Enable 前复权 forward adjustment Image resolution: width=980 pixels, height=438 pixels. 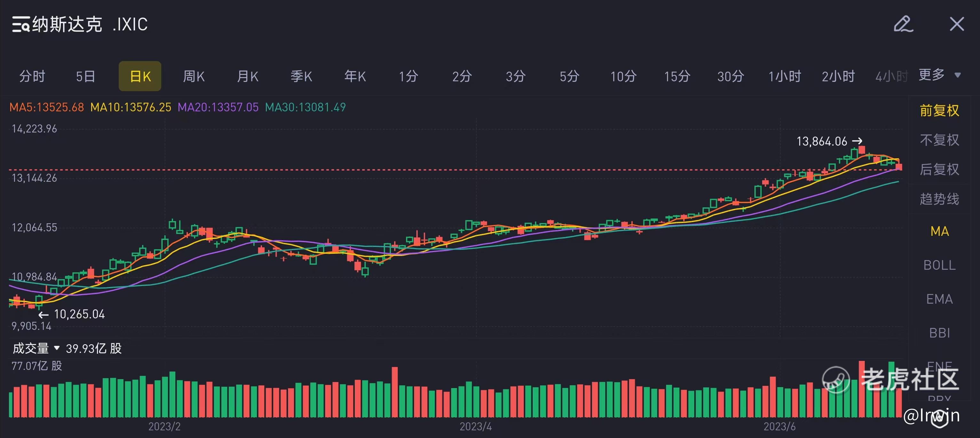(940, 110)
